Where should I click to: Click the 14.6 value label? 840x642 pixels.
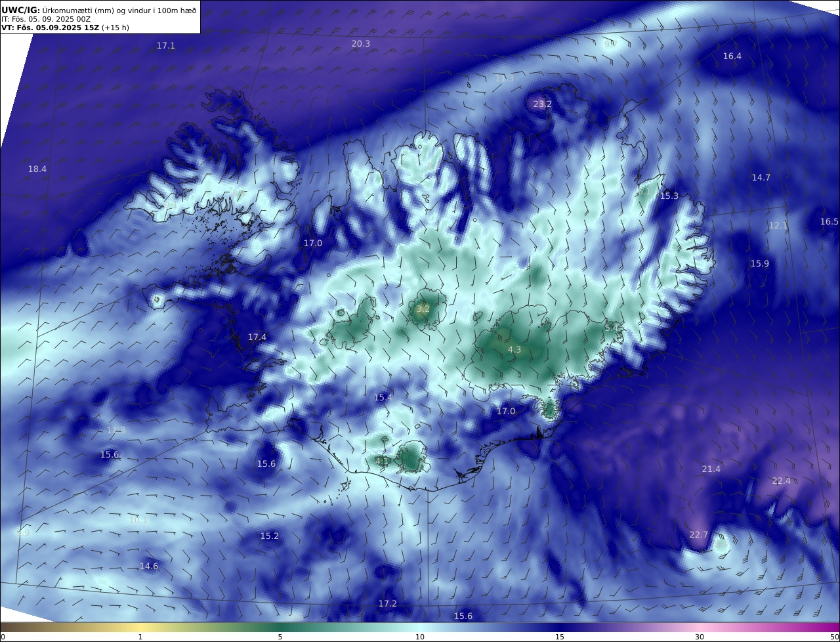(149, 567)
